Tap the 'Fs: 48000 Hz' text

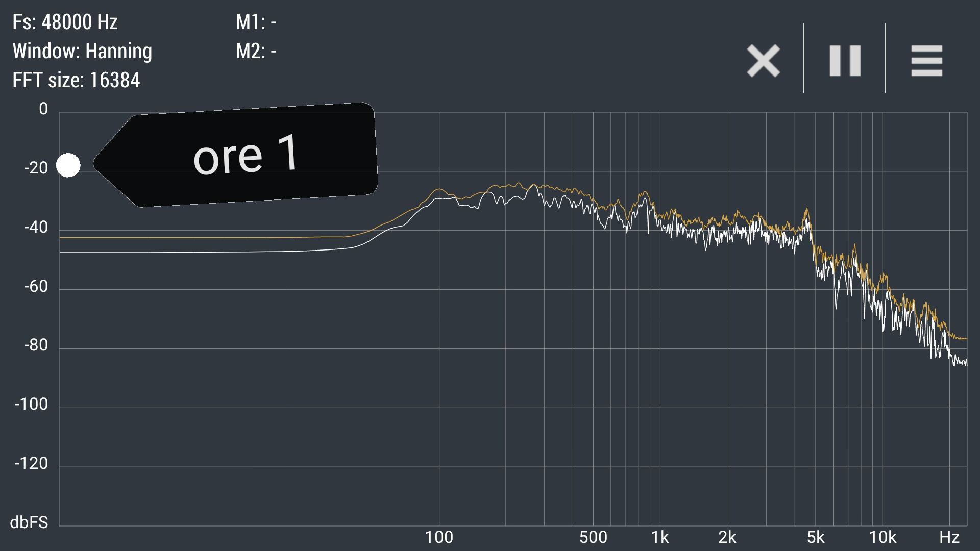tap(65, 22)
